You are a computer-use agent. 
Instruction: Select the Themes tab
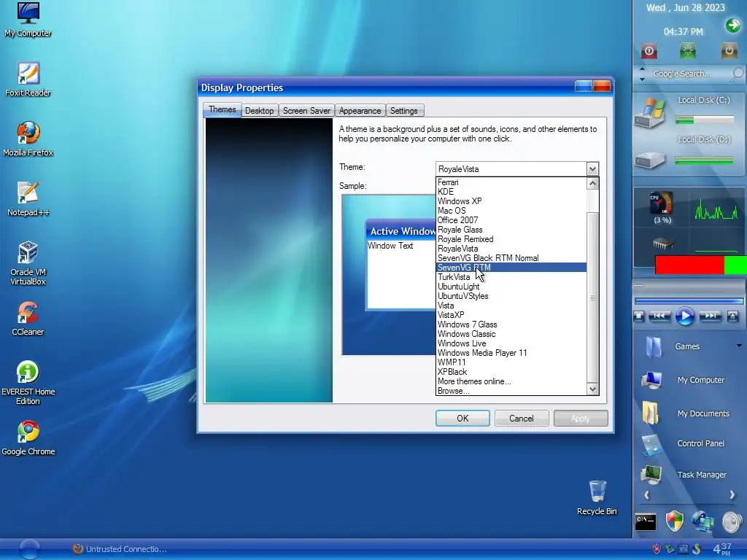point(222,109)
